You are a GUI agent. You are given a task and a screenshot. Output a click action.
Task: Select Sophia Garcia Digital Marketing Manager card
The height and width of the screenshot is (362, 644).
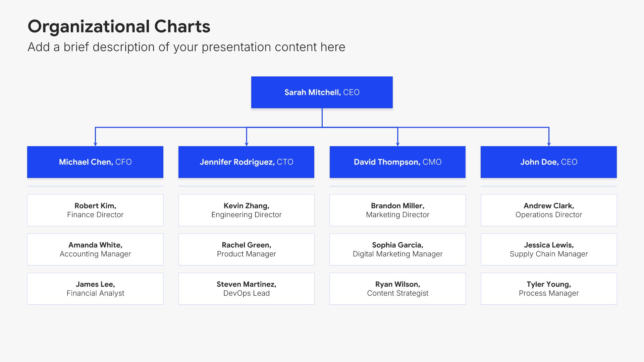click(x=397, y=249)
